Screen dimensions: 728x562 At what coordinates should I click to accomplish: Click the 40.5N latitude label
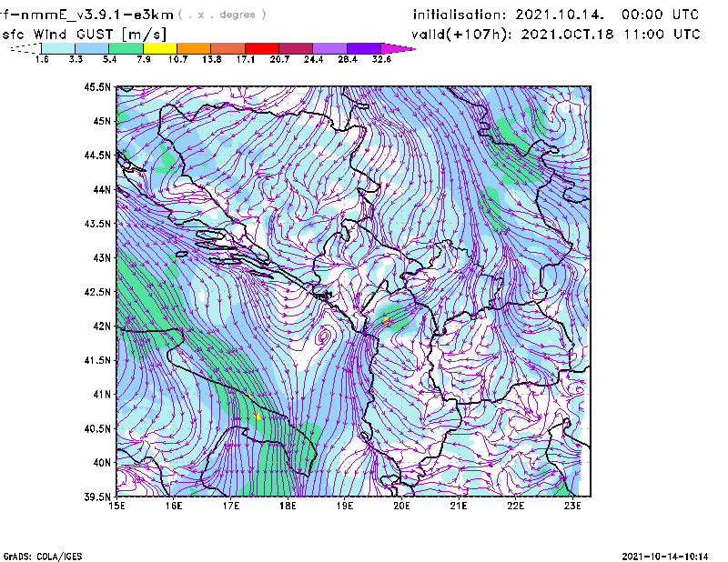[97, 428]
